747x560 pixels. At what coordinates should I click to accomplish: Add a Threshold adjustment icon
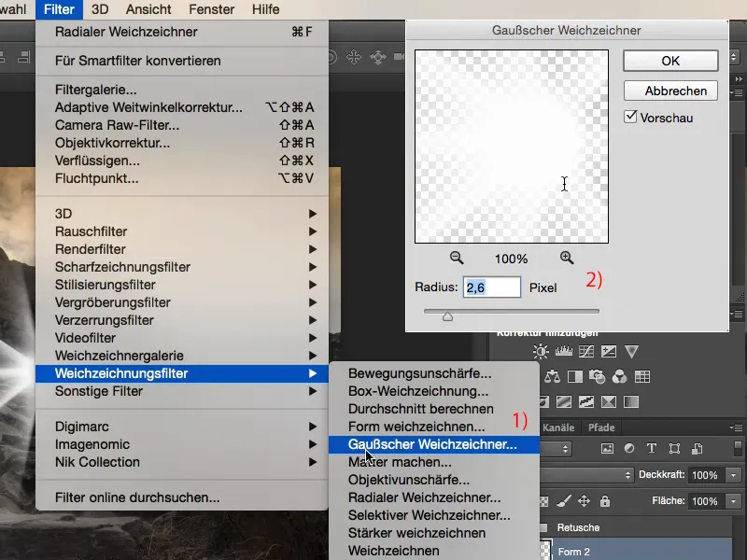586,402
